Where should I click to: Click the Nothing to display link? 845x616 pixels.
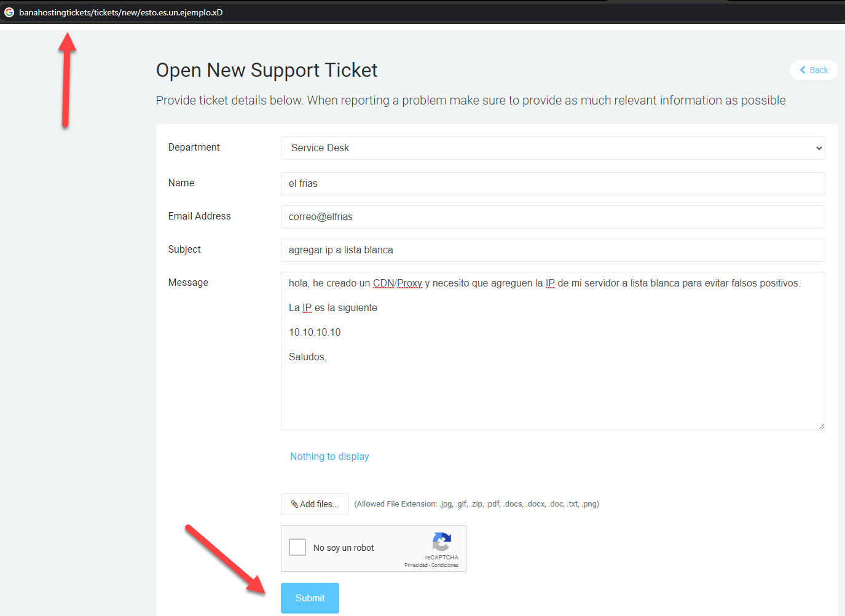click(329, 456)
